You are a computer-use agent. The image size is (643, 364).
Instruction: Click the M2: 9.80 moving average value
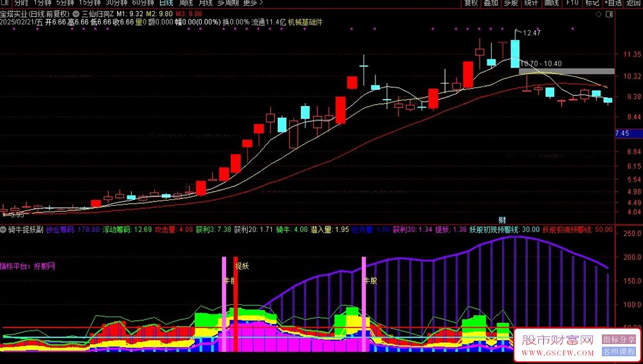tap(159, 14)
